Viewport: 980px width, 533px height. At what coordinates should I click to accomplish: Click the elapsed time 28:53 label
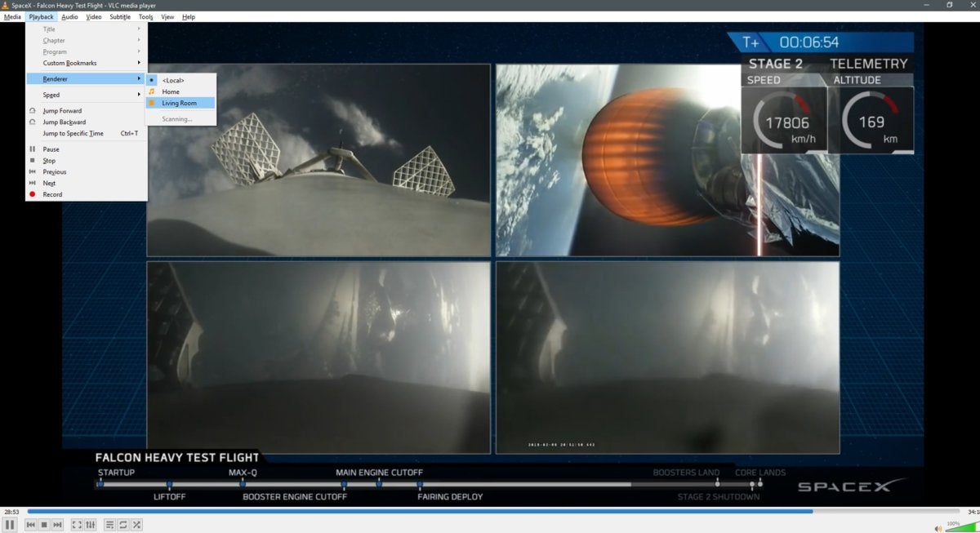pos(11,512)
